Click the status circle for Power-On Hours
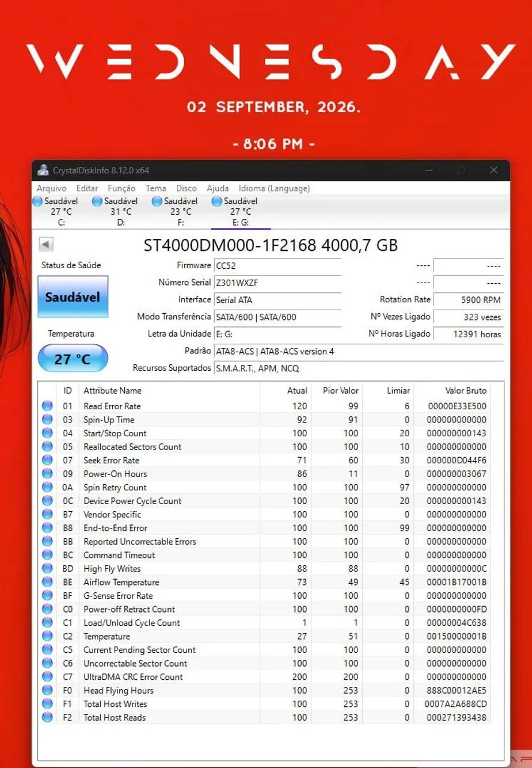 [47, 474]
